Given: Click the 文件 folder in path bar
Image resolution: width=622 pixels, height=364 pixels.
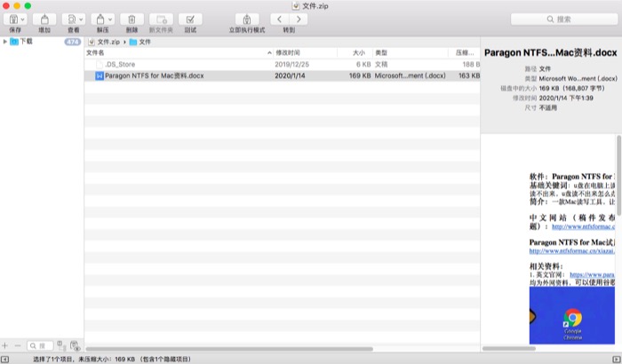Looking at the screenshot, I should click(x=140, y=42).
